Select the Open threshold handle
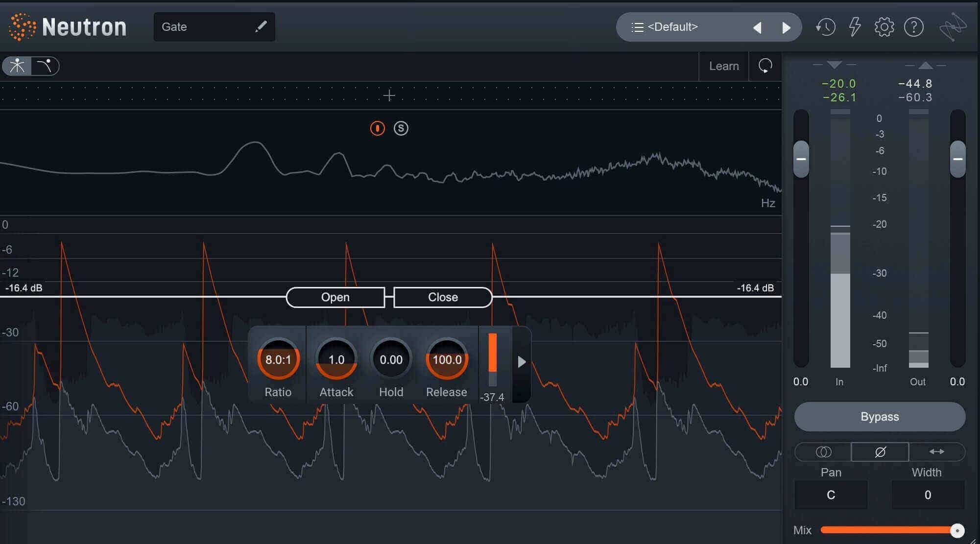Screen dimensions: 980x544 (335, 297)
